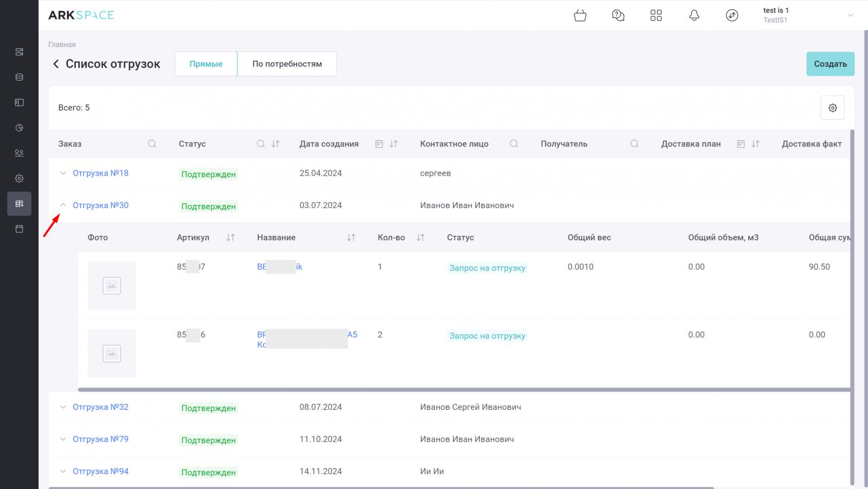The image size is (868, 489).
Task: Open the calendar icon in sidebar
Action: (19, 229)
